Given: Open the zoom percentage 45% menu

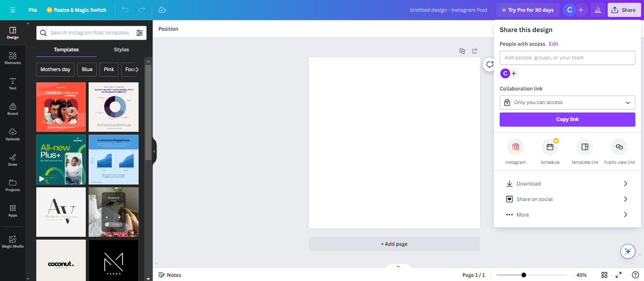Looking at the screenshot, I should (x=582, y=275).
